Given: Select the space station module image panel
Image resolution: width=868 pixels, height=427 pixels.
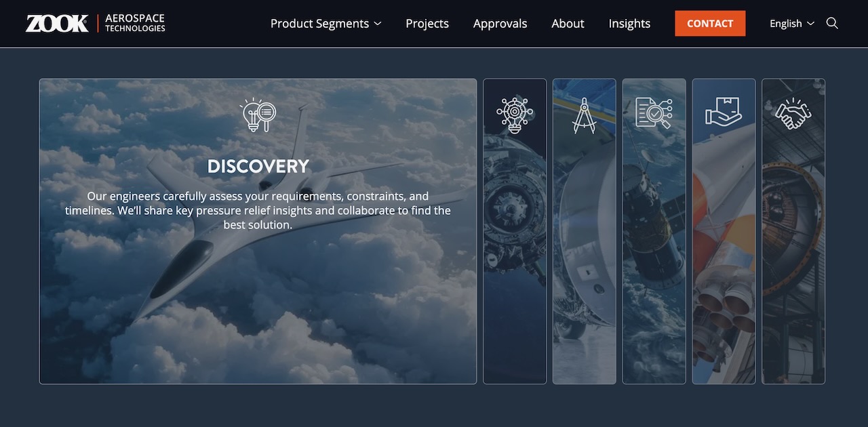Looking at the screenshot, I should click(x=515, y=271).
